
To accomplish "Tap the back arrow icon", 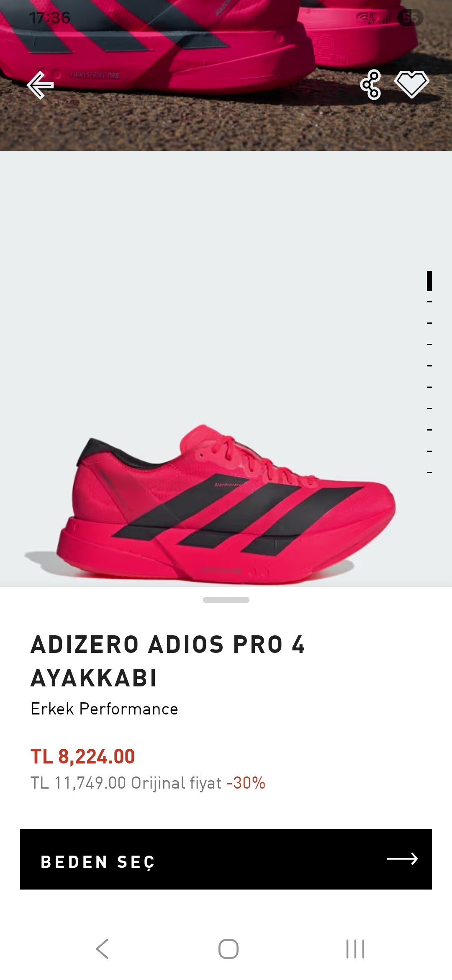I will click(x=40, y=85).
